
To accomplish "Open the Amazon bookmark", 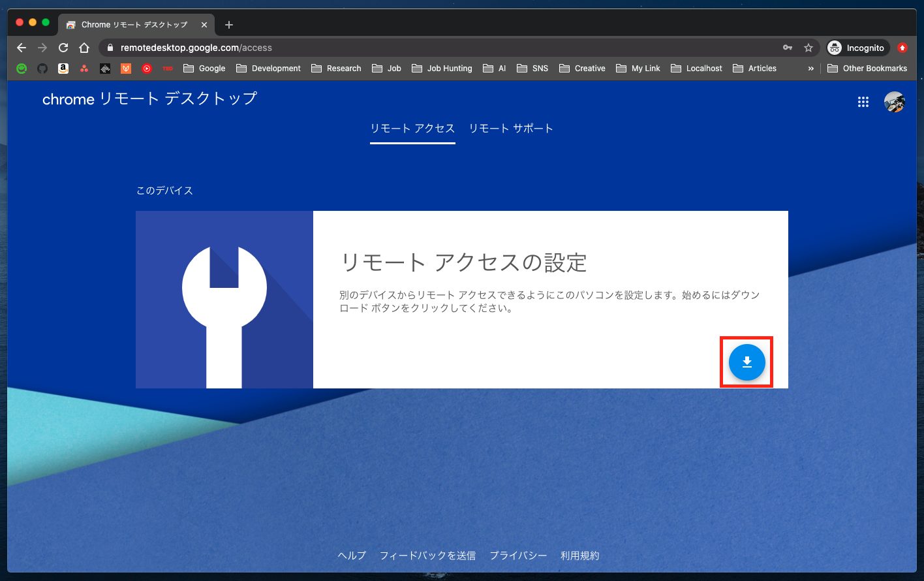I will 63,68.
